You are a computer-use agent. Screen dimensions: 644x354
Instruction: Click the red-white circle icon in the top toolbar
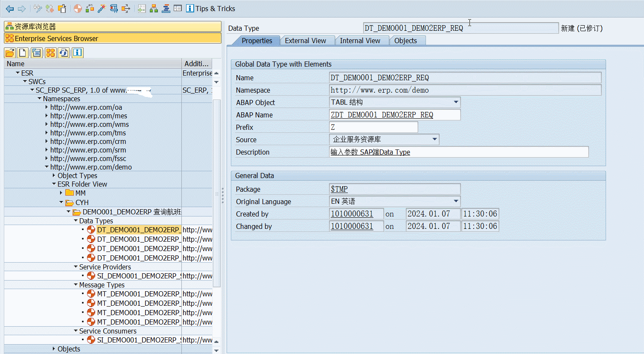[78, 9]
